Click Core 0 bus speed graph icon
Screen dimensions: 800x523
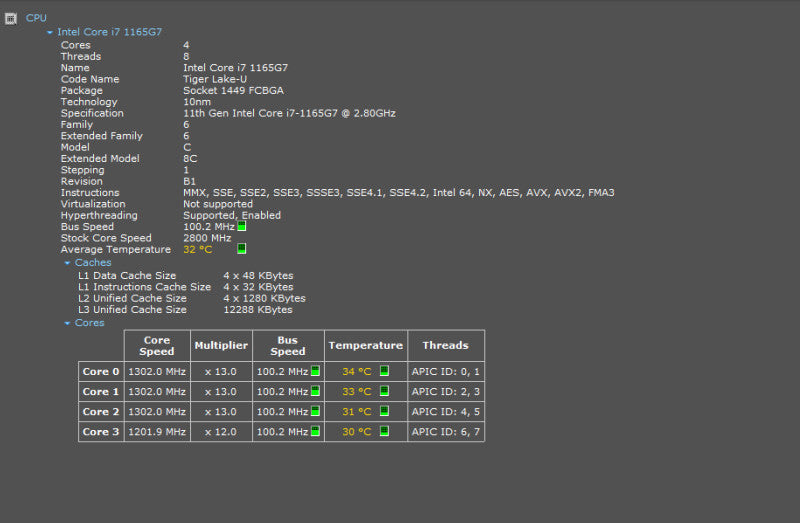coord(315,371)
